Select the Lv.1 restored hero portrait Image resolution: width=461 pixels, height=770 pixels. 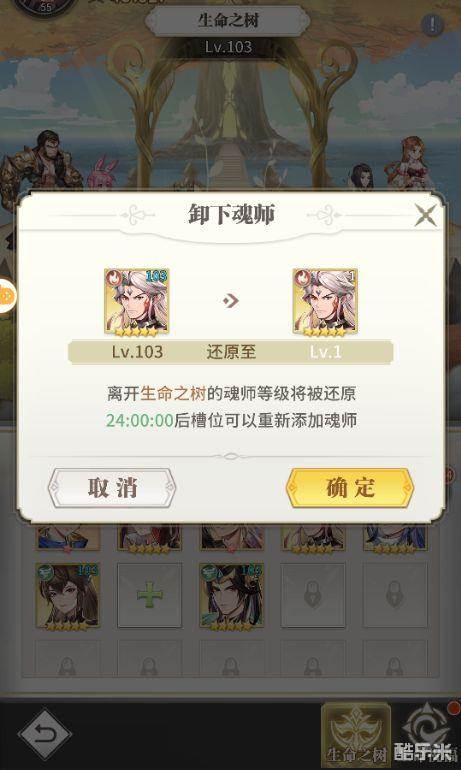coord(325,302)
